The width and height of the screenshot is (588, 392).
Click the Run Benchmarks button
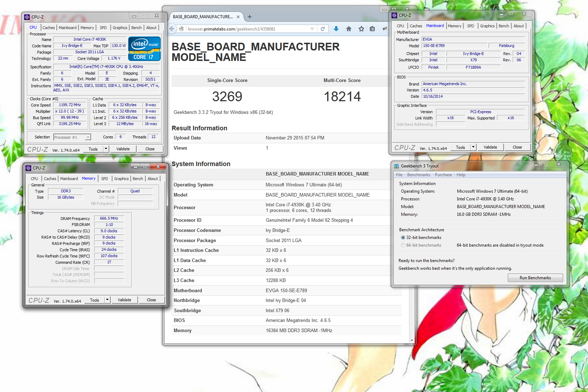coord(535,278)
